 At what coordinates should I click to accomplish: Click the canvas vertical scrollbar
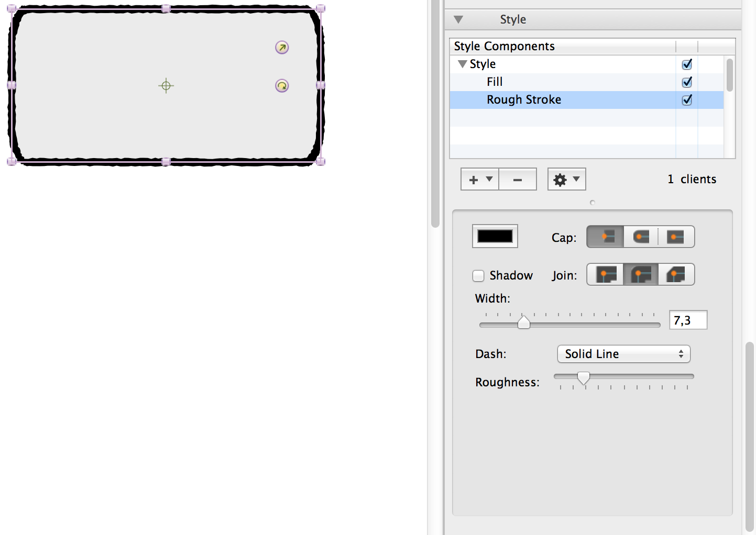(x=435, y=114)
